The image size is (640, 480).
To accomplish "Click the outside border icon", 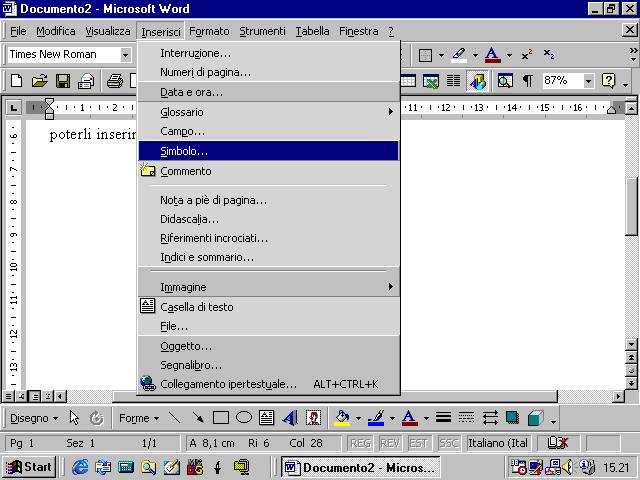I will pyautogui.click(x=425, y=55).
